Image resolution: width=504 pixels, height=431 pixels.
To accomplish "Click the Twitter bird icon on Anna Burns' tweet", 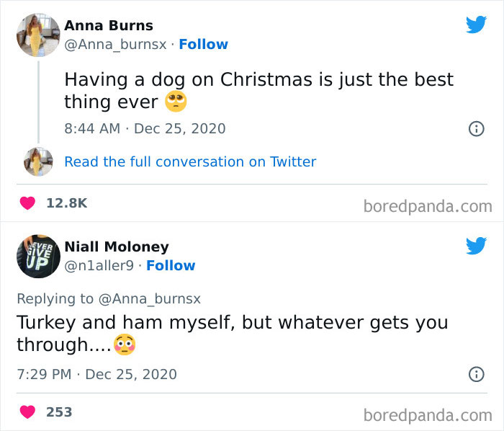I will (476, 25).
